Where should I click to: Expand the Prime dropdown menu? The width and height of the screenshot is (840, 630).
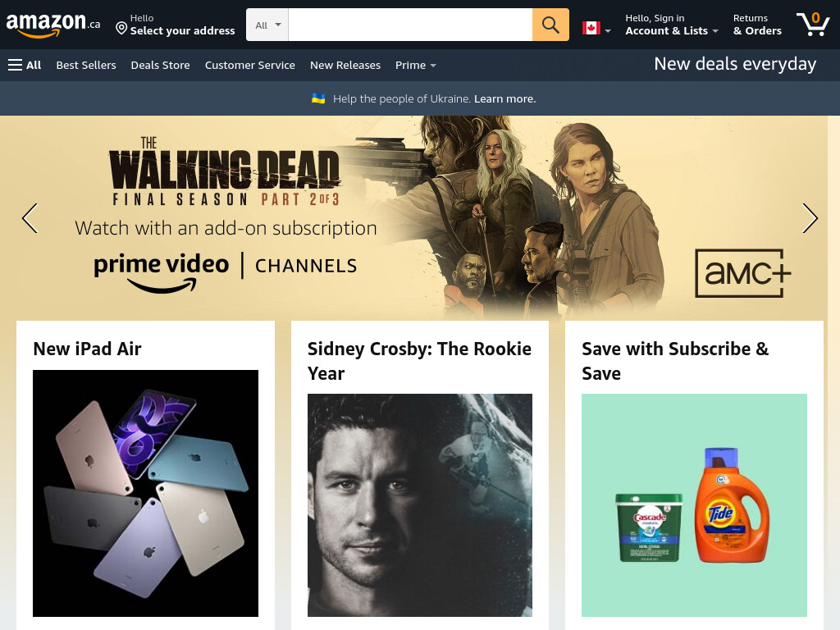[416, 65]
